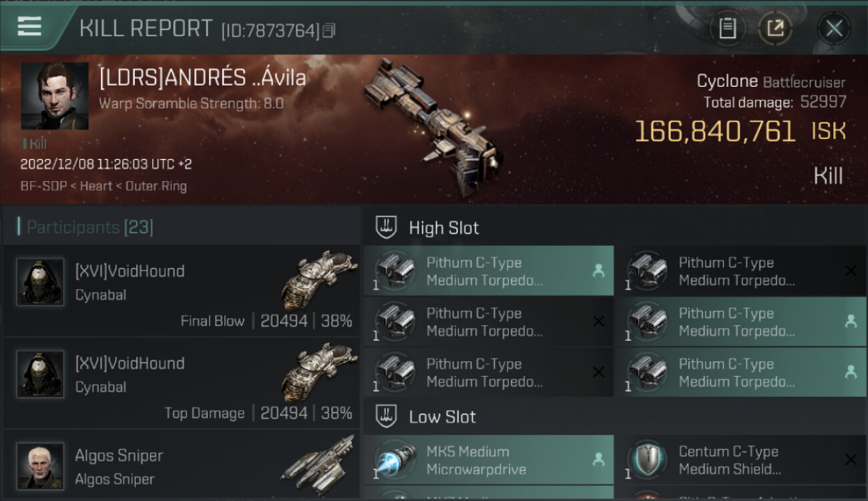Open the hamburger menu icon
Image resolution: width=868 pixels, height=501 pixels.
point(29,27)
